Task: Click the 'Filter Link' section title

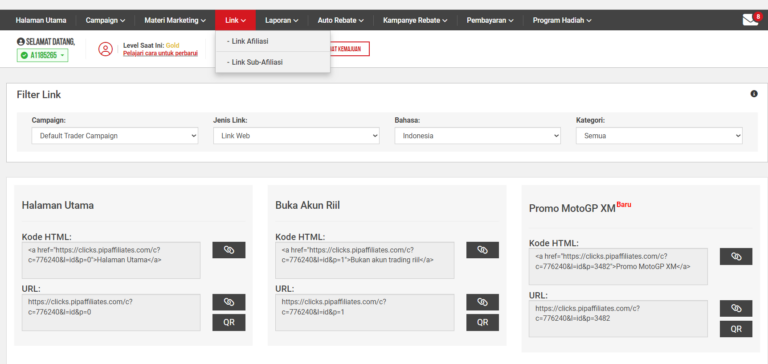Action: coord(39,95)
